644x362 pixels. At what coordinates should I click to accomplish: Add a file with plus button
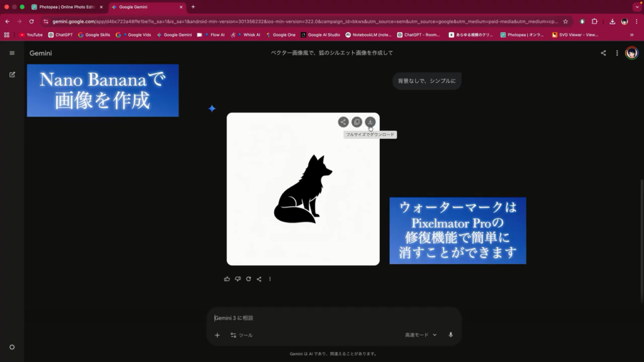point(218,335)
